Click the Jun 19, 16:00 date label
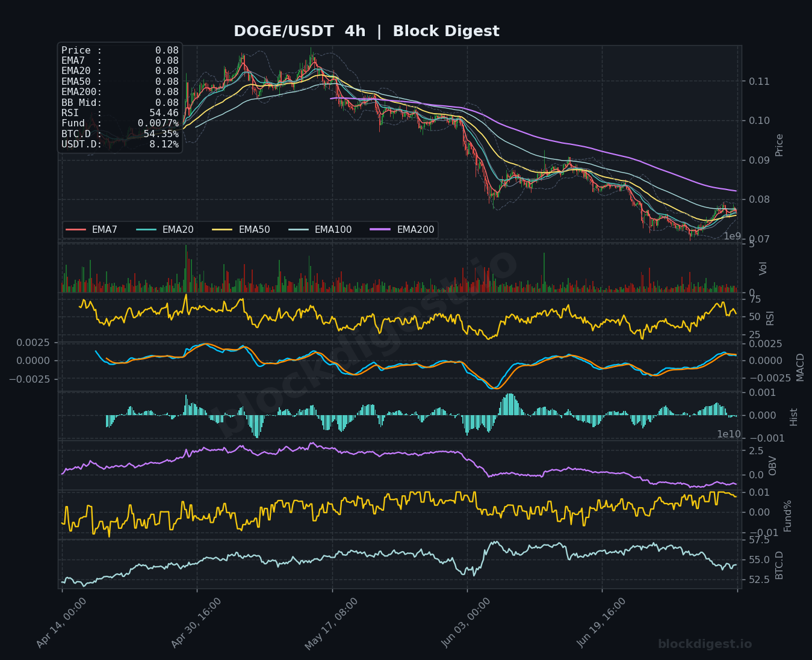The image size is (812, 660). [601, 623]
